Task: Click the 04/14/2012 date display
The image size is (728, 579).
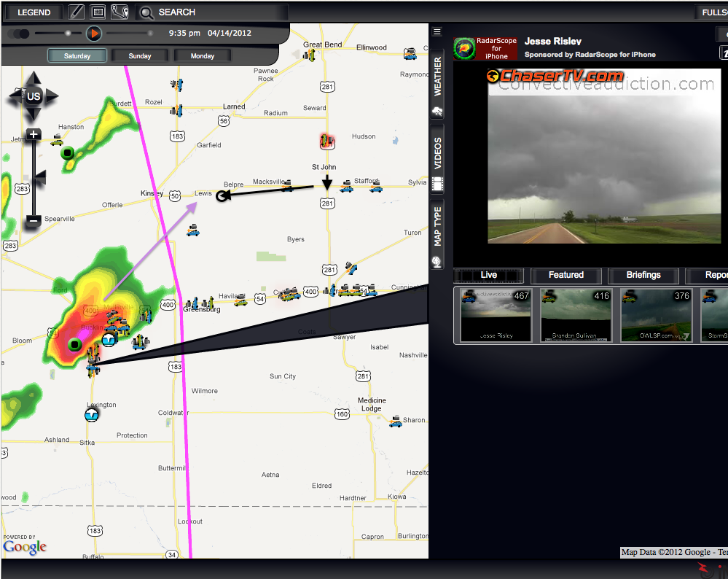Action: point(230,33)
